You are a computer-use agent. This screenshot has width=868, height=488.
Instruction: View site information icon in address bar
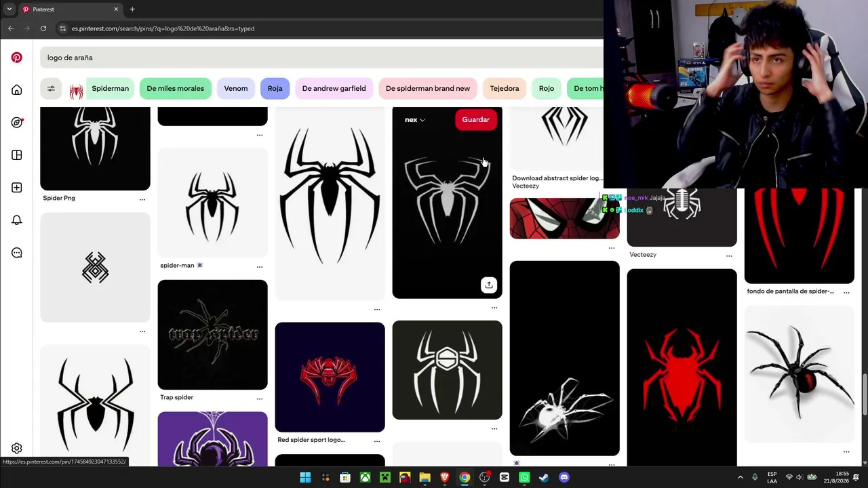click(63, 28)
